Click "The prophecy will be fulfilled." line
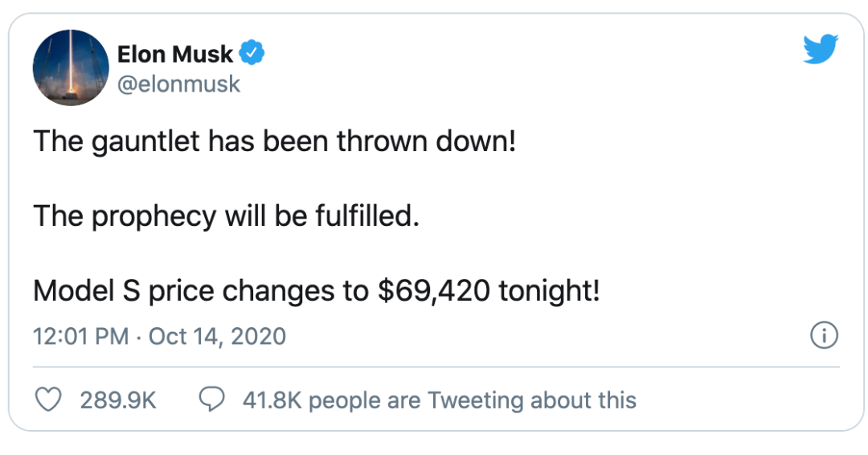868x455 pixels. pos(227,216)
